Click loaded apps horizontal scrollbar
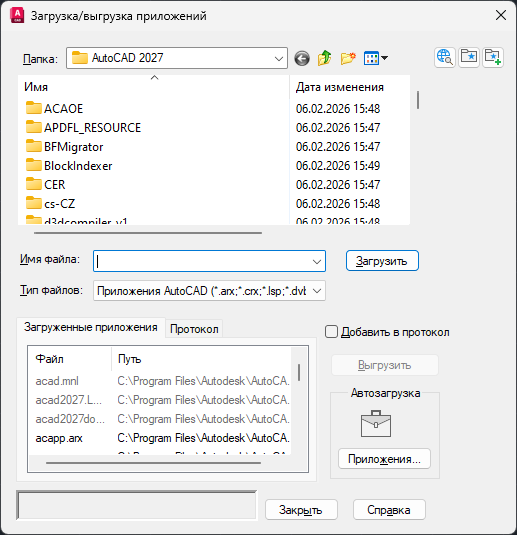Screen dimensions: 517x535 coord(154,463)
